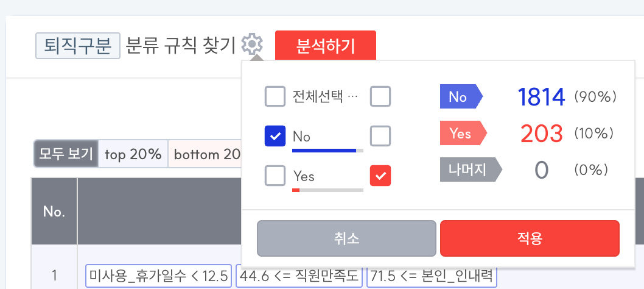
Task: Open the gear settings icon next to 분류 규칙 찾기
Action: 252,45
